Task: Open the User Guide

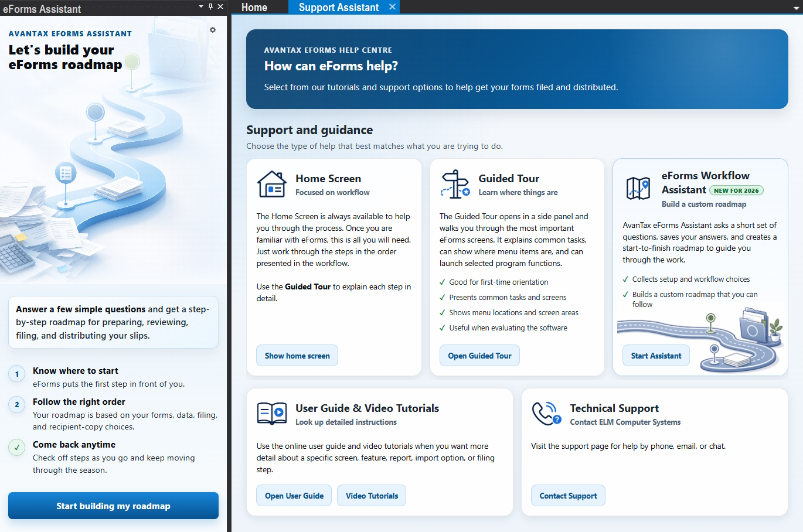Action: click(x=294, y=496)
